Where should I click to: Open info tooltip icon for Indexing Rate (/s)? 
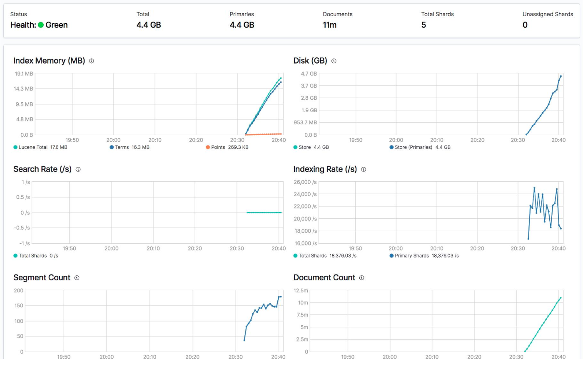coord(364,170)
